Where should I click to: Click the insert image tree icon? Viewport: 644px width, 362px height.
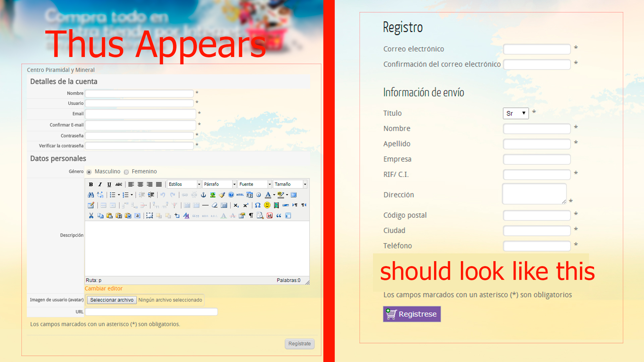tap(213, 195)
